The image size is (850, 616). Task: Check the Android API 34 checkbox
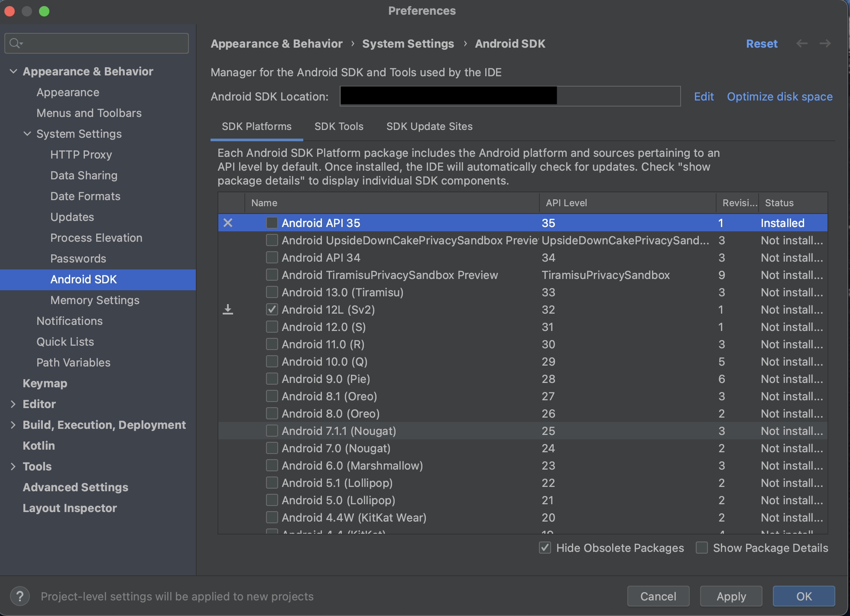pos(272,258)
